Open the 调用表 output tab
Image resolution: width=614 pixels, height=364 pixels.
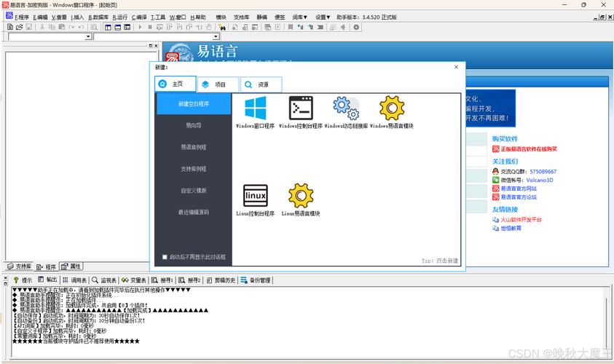coord(75,280)
